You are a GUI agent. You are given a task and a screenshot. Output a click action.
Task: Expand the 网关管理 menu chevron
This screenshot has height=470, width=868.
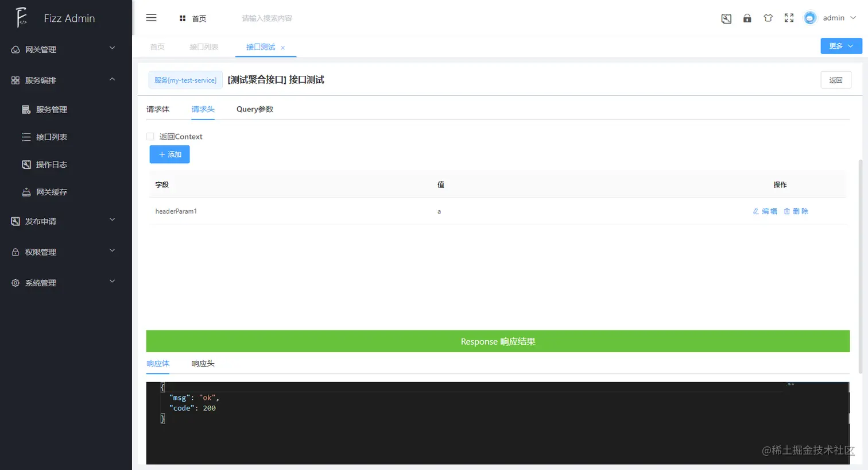point(113,48)
